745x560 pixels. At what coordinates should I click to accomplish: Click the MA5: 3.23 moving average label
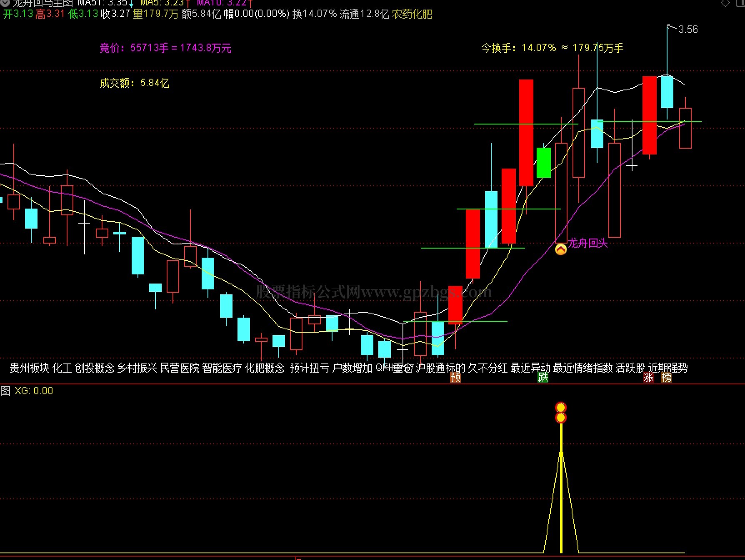coord(162,3)
